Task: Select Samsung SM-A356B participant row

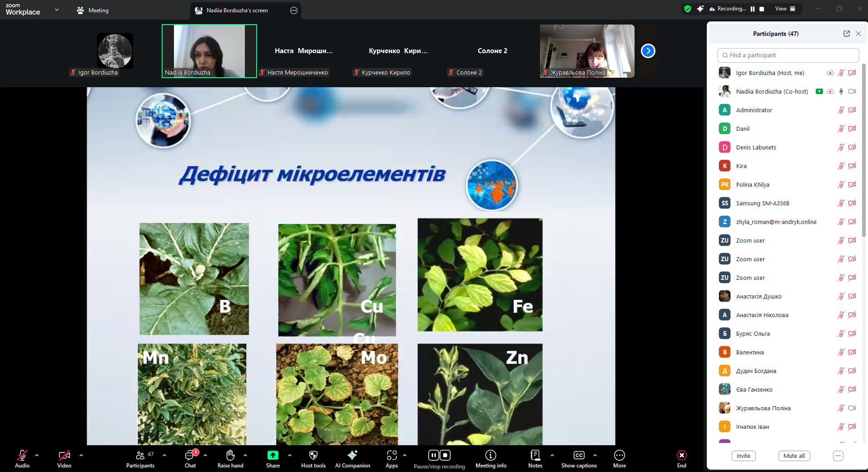Action: (x=788, y=203)
